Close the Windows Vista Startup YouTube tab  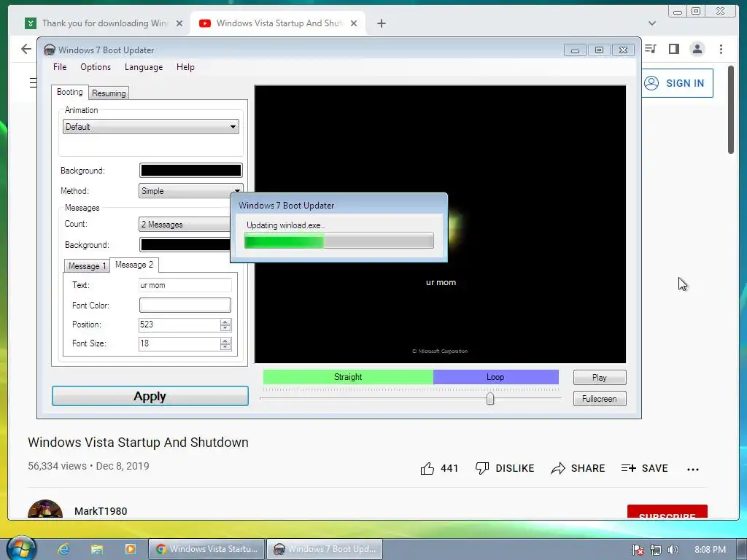coord(354,23)
